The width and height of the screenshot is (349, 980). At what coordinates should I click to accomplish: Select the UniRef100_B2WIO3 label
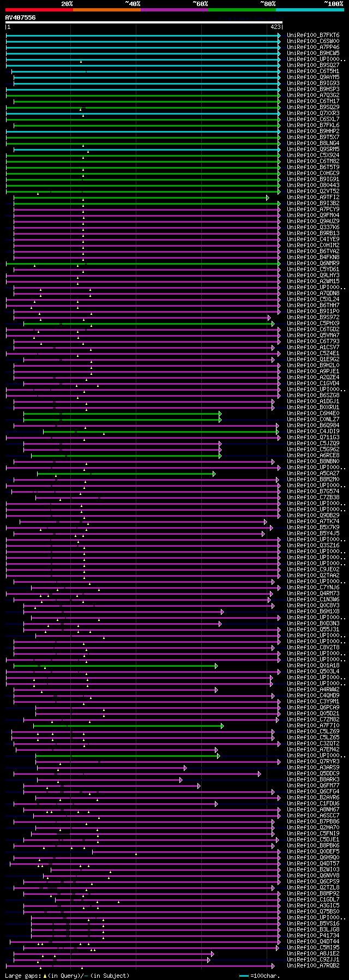pyautogui.click(x=313, y=869)
